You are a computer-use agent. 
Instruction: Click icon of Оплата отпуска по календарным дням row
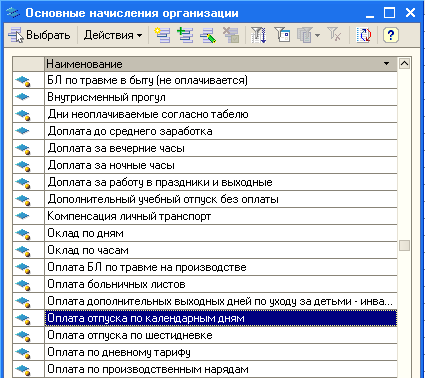coord(23,318)
